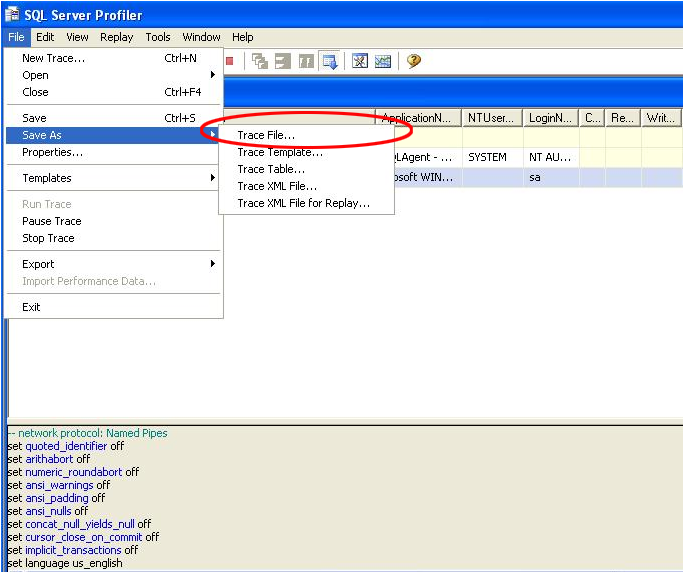Click the yellow Help question mark icon
Screen dimensions: 683x572
tap(413, 61)
